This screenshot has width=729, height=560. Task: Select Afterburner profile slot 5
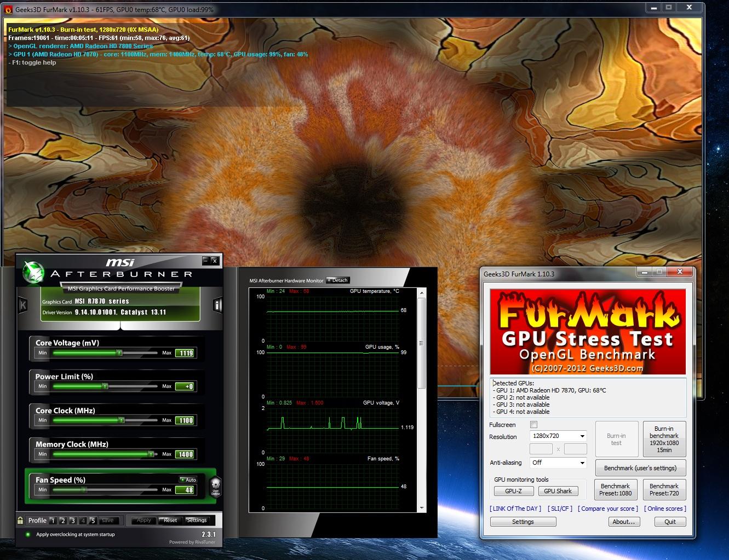(93, 521)
